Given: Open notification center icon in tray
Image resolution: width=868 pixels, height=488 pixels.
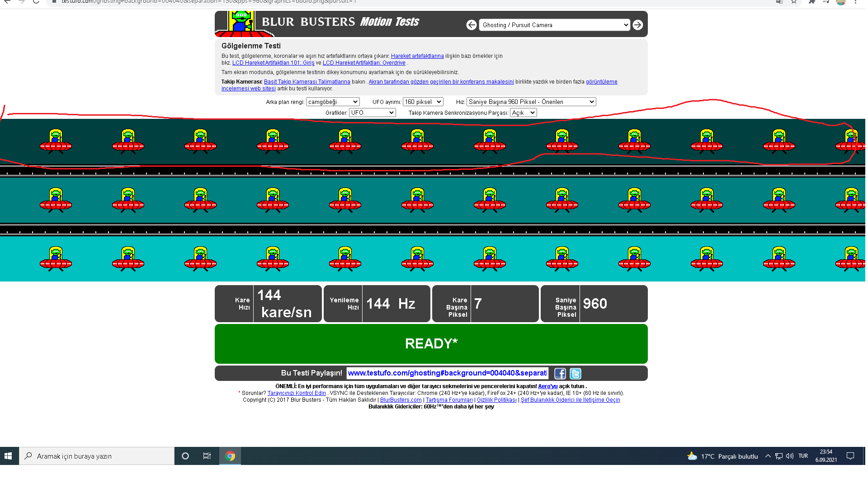Looking at the screenshot, I should (x=850, y=456).
